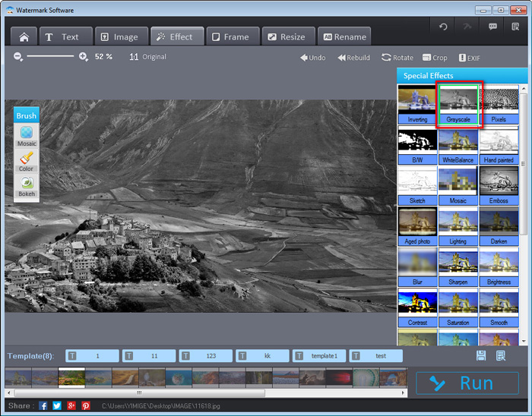532x416 pixels.
Task: Select the highlighted landscape thumbnail in filmstrip
Action: click(x=71, y=378)
